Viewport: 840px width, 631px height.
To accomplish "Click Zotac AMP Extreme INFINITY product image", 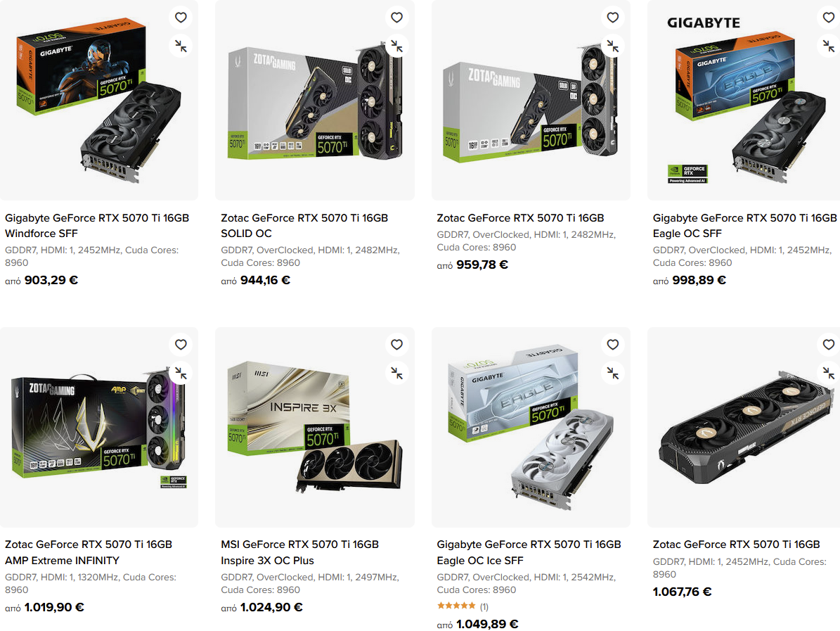I will click(99, 427).
